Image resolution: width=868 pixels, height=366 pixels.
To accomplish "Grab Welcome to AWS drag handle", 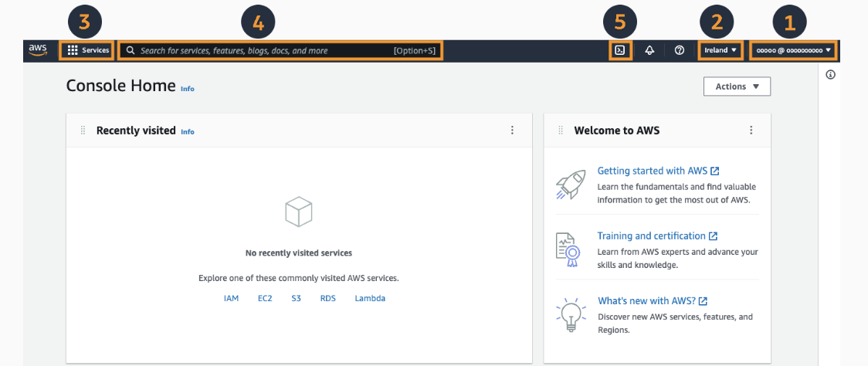I will pos(560,130).
